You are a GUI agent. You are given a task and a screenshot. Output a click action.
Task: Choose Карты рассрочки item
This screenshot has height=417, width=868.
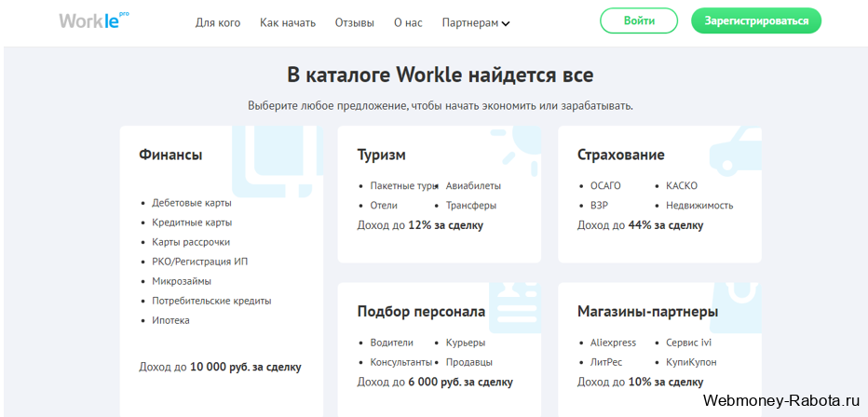click(191, 242)
